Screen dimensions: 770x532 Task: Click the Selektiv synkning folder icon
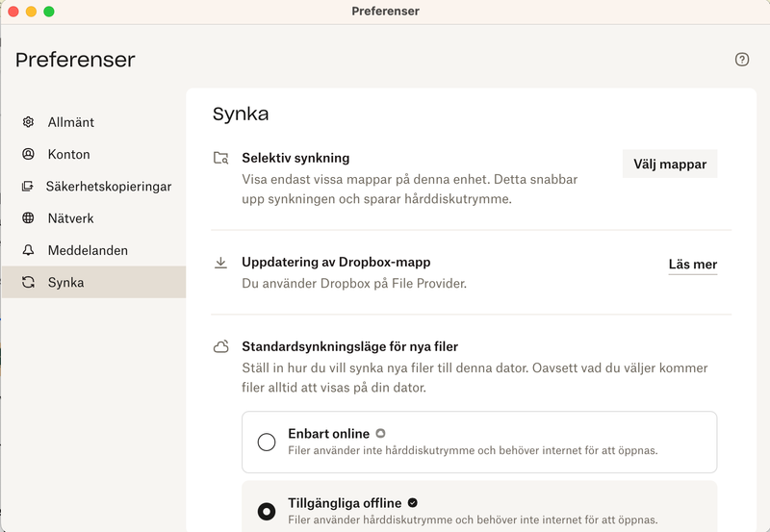coord(221,159)
